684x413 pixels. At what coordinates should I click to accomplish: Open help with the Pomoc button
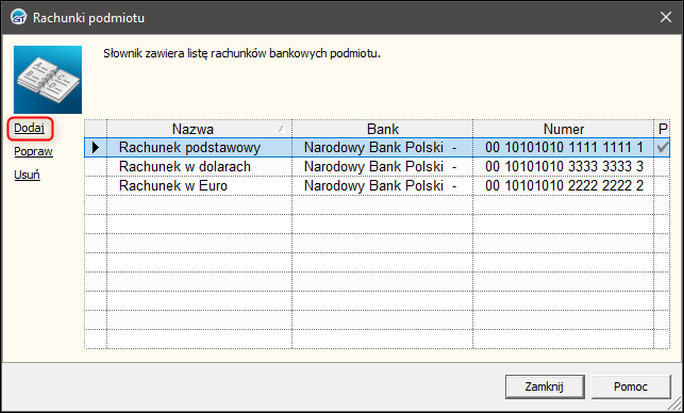point(630,386)
